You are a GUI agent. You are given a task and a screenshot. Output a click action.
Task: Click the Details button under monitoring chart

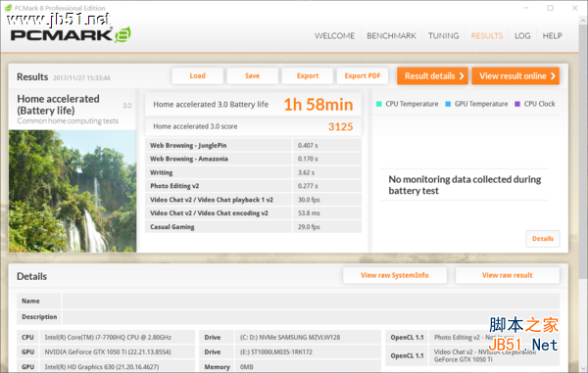pyautogui.click(x=543, y=239)
